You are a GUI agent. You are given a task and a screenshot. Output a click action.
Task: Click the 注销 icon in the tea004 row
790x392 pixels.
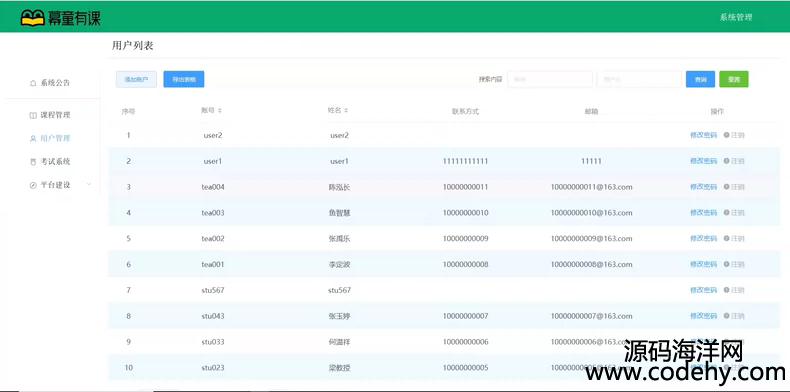click(727, 186)
